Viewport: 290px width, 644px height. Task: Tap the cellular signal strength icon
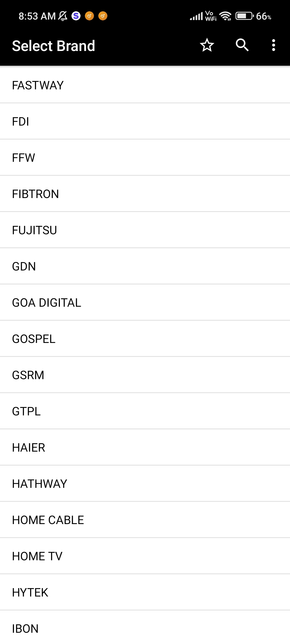click(x=196, y=16)
